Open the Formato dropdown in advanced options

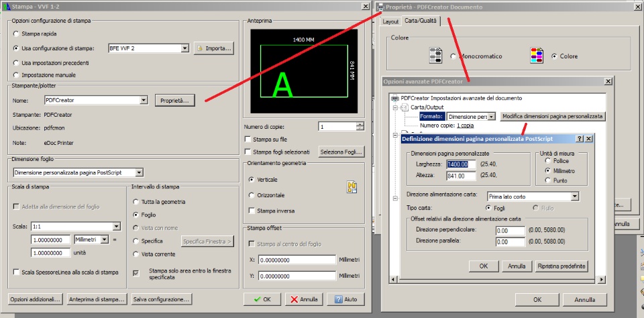492,117
